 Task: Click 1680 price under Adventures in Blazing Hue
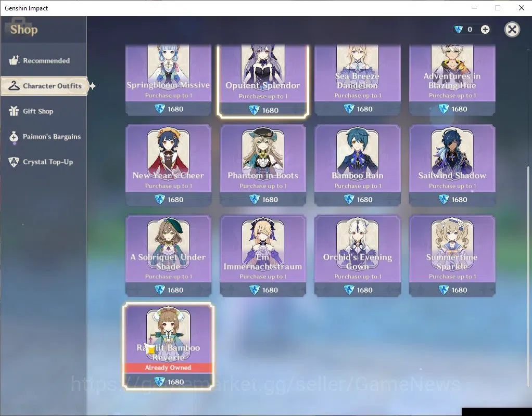(460, 109)
